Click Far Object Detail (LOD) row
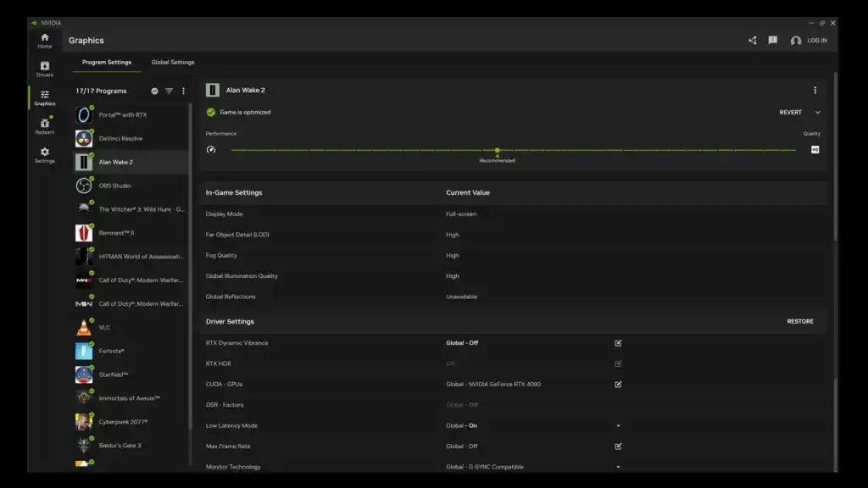This screenshot has width=868, height=488. [514, 235]
